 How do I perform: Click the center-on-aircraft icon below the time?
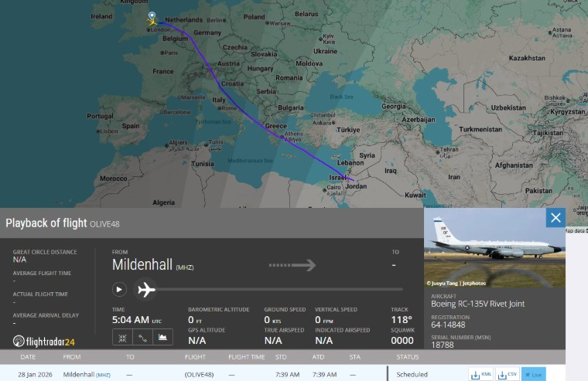point(122,337)
